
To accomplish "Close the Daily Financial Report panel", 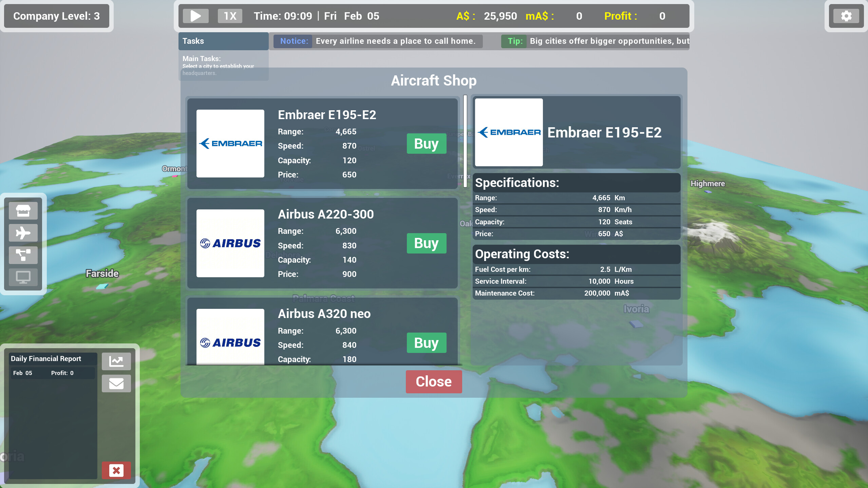I will pyautogui.click(x=116, y=470).
